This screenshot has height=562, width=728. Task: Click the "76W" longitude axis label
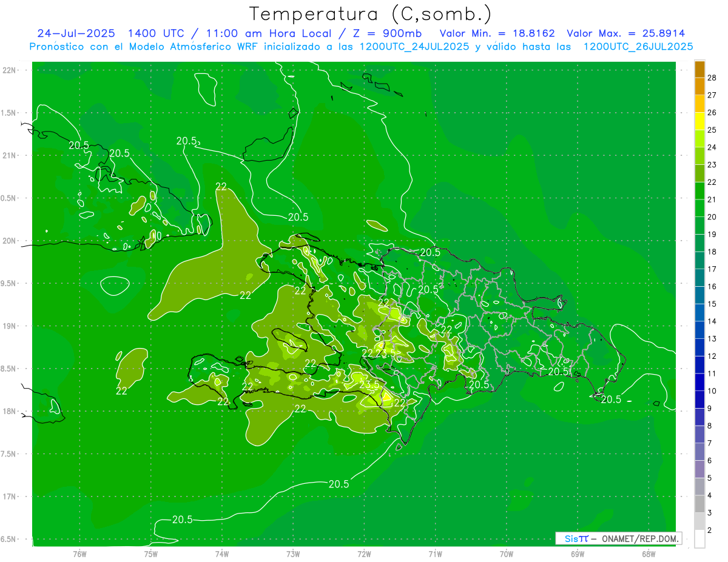79,554
